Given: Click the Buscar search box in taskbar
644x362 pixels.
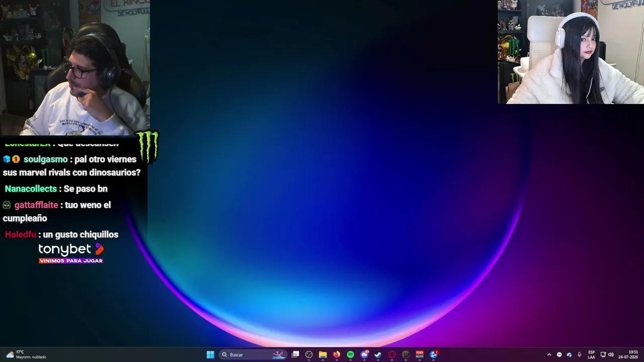Looking at the screenshot, I should pyautogui.click(x=253, y=354).
